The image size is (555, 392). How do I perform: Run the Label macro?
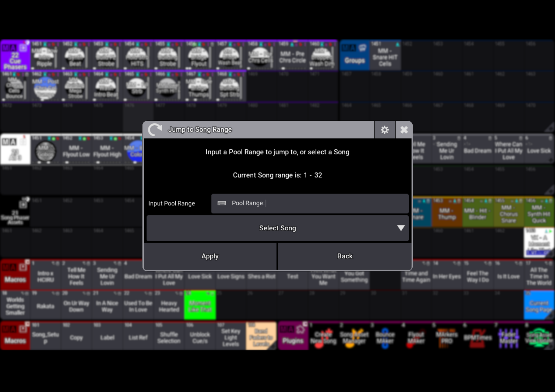pos(107,336)
